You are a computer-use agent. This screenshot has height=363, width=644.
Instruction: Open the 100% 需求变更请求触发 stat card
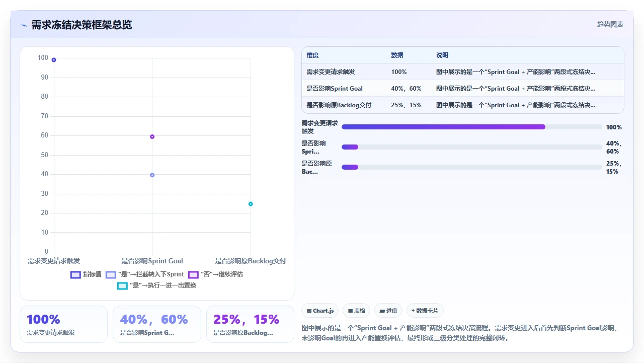[63, 324]
